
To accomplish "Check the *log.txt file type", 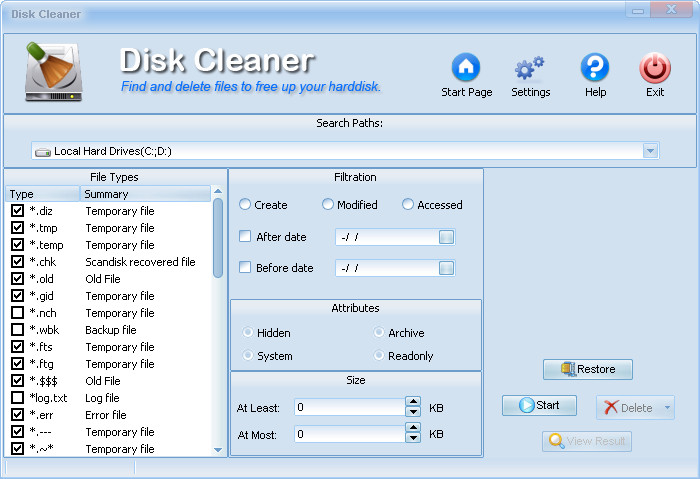I will tap(17, 397).
